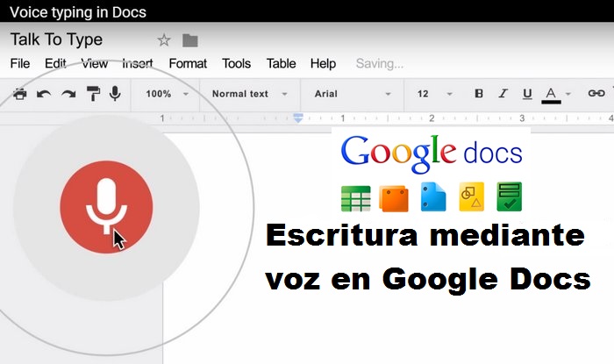
Task: Select the Paint format roller icon
Action: [93, 94]
